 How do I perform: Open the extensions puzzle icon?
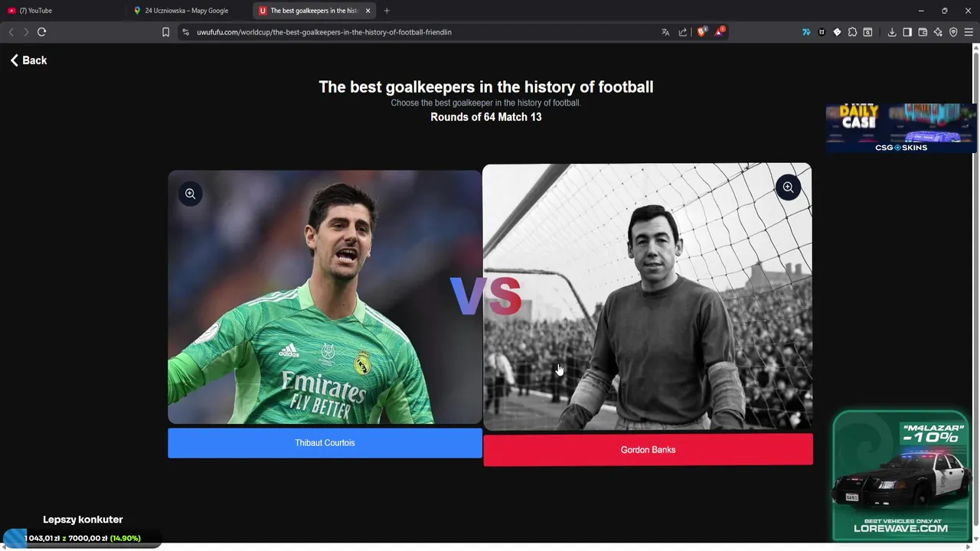click(x=852, y=32)
